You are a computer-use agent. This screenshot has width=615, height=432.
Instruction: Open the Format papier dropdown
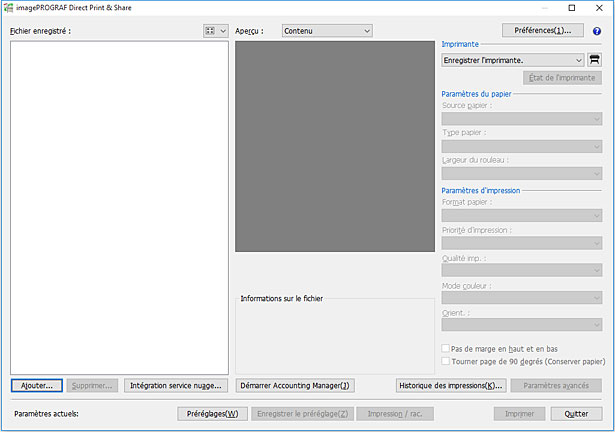click(x=521, y=214)
